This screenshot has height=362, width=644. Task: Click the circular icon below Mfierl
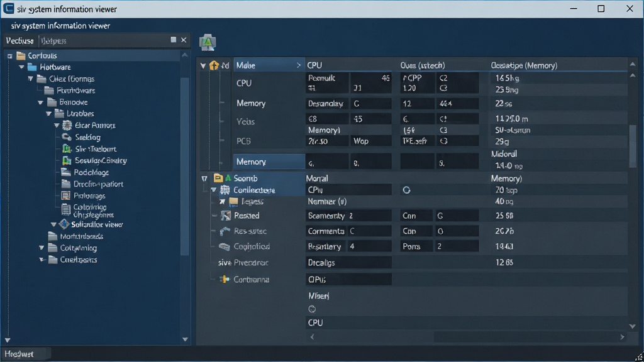312,309
